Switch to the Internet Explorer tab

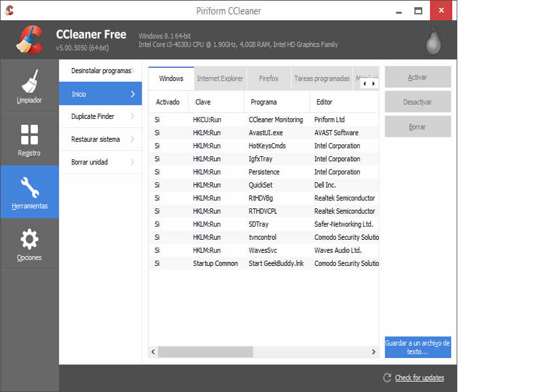point(220,78)
